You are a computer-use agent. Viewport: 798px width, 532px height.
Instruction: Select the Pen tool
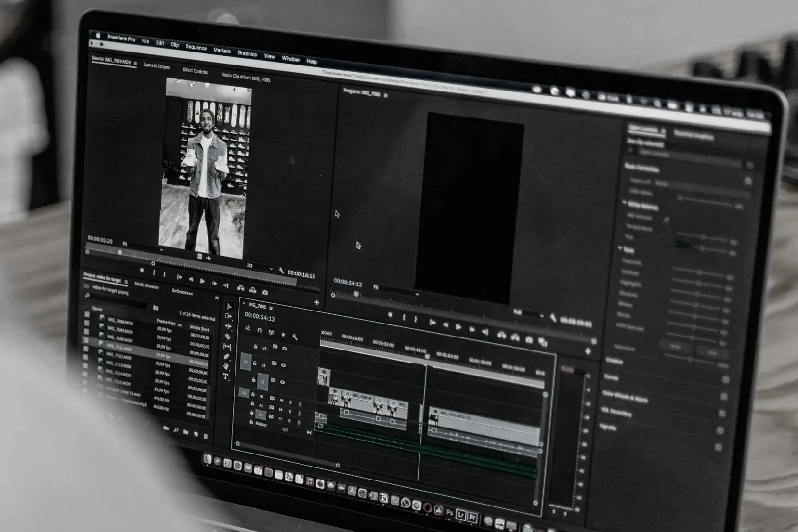tap(227, 356)
